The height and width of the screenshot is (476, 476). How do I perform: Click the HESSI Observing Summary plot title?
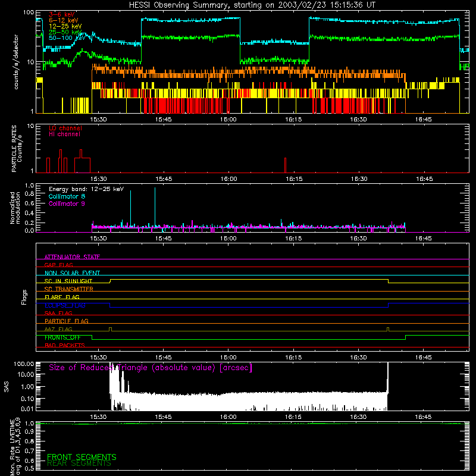[x=252, y=5]
